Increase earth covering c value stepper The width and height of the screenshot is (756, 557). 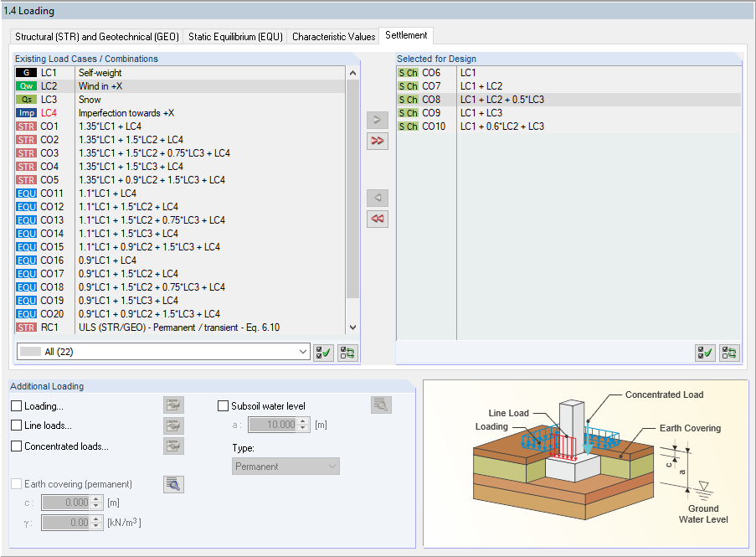pyautogui.click(x=96, y=499)
